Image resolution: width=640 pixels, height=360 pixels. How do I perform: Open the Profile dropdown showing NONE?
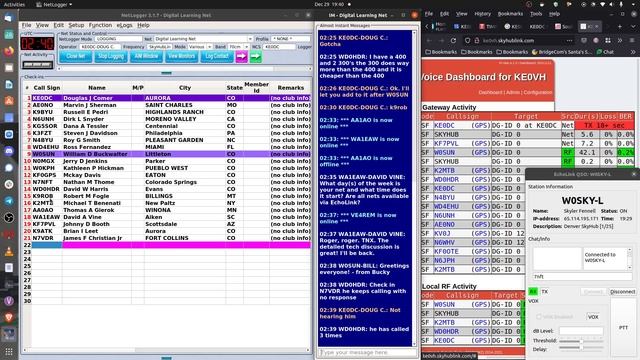pos(291,39)
